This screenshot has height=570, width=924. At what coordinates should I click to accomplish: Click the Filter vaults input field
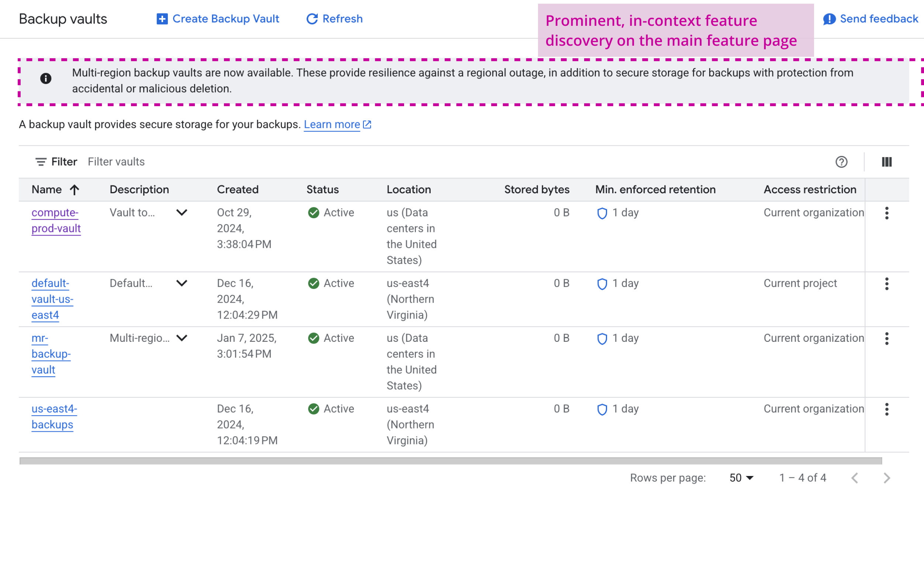tap(117, 161)
